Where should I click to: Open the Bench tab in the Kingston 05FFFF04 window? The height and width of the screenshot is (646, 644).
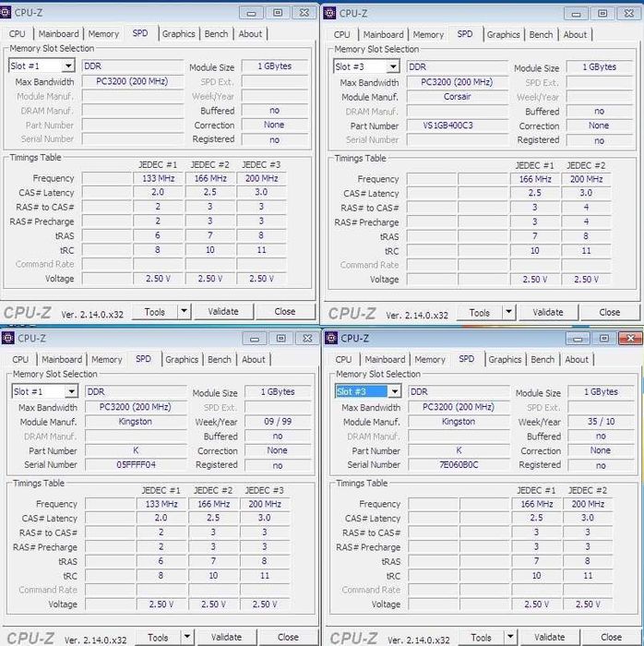(x=220, y=360)
